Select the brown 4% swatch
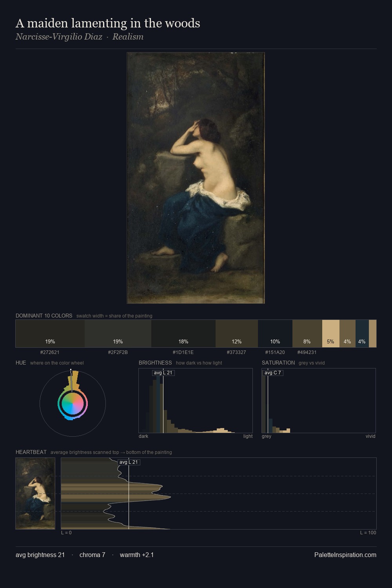392x588 pixels. [347, 334]
